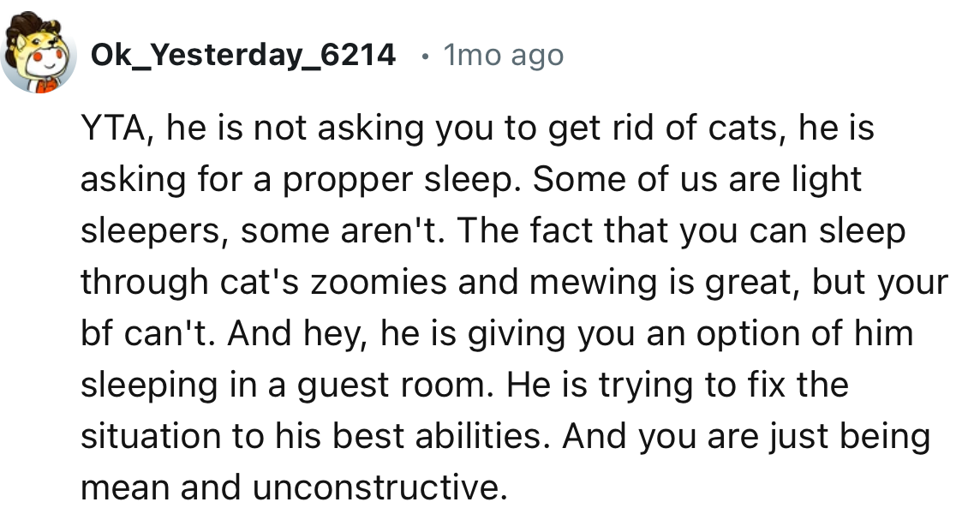
Task: Click the word "unconstructive" in the last line
Action: point(375,487)
